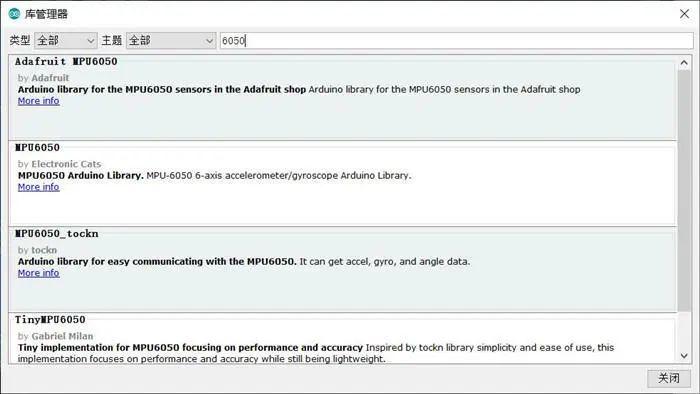Image resolution: width=700 pixels, height=394 pixels.
Task: Open More info link for MPU6050_tockn
Action: coord(38,273)
